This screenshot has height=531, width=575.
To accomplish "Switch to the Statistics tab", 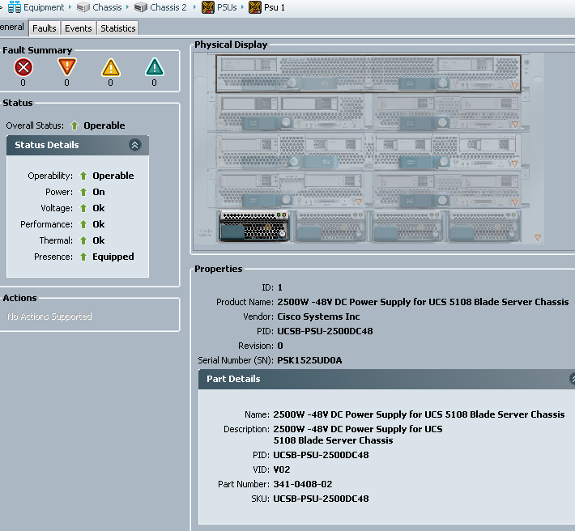I will (118, 28).
